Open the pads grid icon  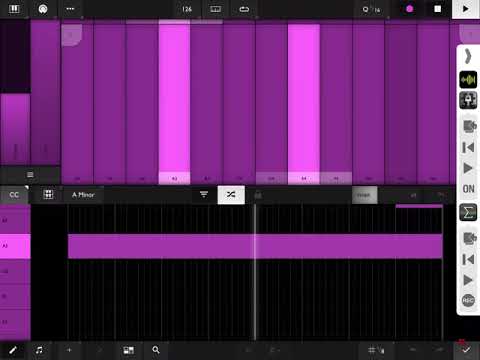tap(48, 195)
